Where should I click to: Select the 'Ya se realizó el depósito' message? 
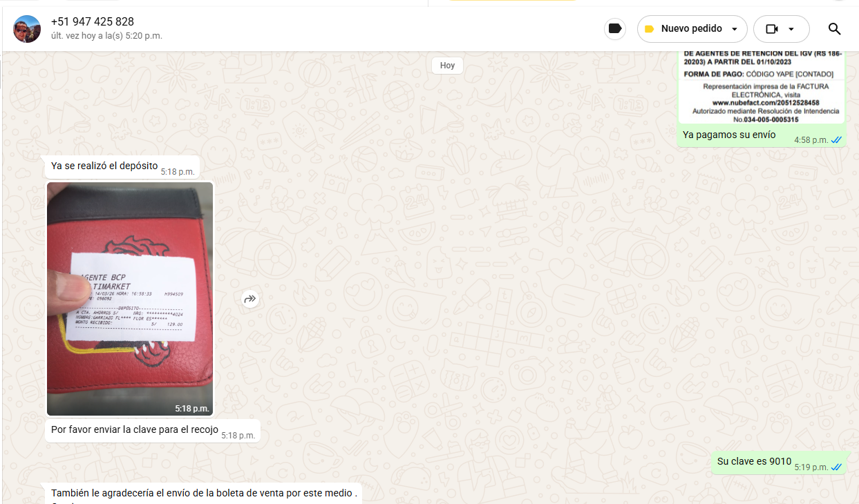coord(104,166)
